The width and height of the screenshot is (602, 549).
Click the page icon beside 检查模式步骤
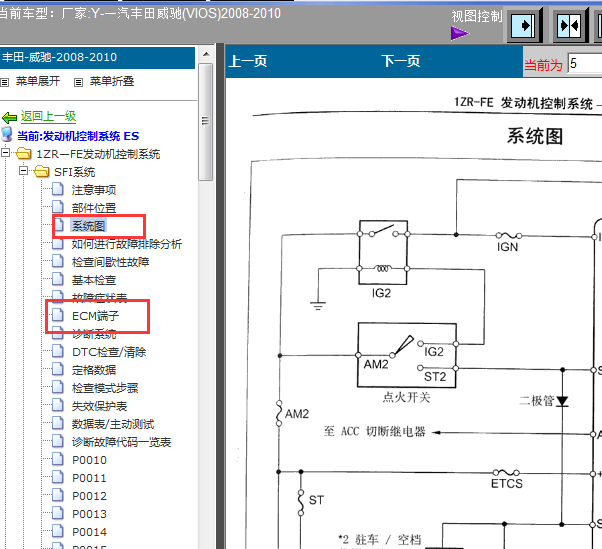pyautogui.click(x=58, y=387)
